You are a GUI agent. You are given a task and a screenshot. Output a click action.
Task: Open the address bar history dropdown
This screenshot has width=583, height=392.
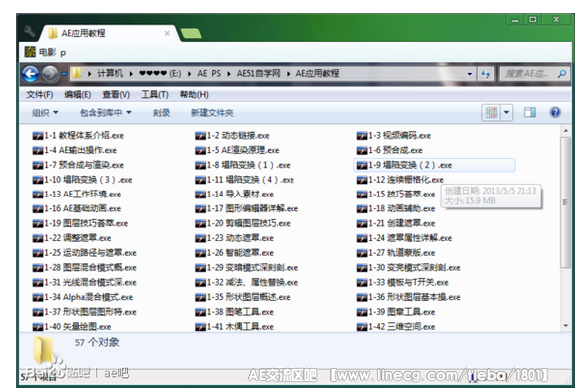(470, 74)
